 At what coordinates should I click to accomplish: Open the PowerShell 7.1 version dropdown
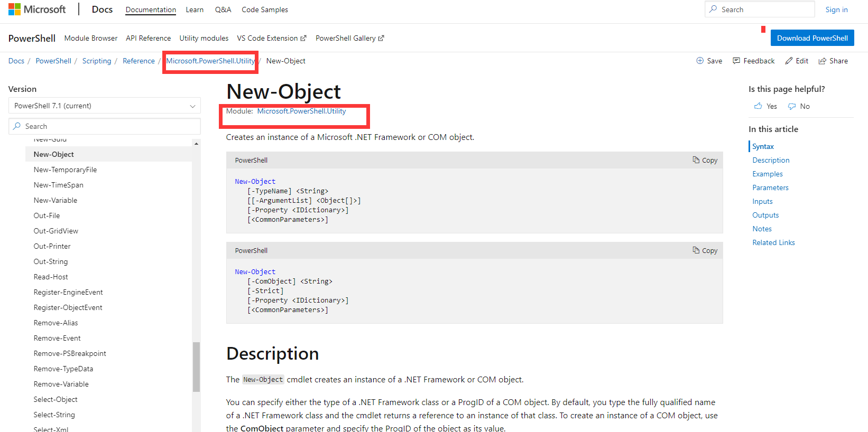click(x=105, y=106)
